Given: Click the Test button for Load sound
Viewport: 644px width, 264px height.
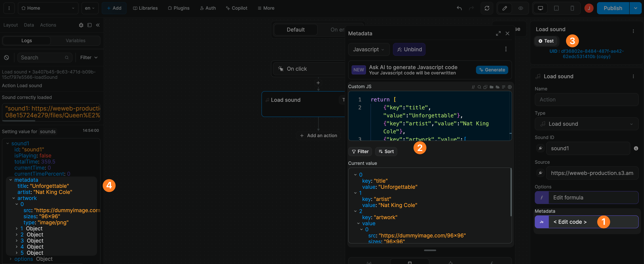Looking at the screenshot, I should pyautogui.click(x=546, y=41).
